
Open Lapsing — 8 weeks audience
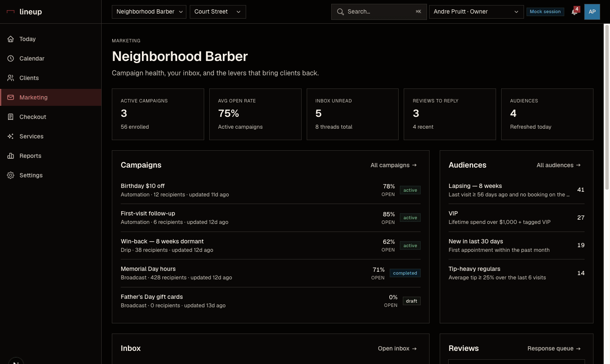pos(516,190)
